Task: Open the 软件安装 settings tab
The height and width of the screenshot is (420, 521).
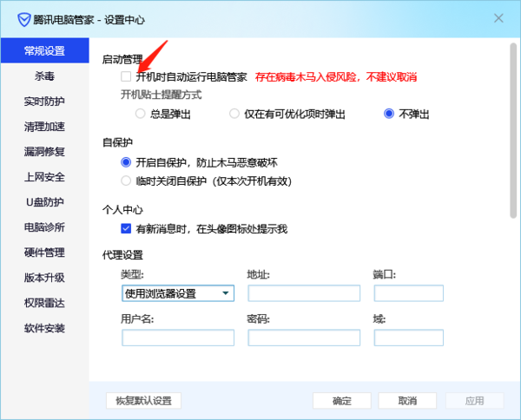Action: [45, 328]
